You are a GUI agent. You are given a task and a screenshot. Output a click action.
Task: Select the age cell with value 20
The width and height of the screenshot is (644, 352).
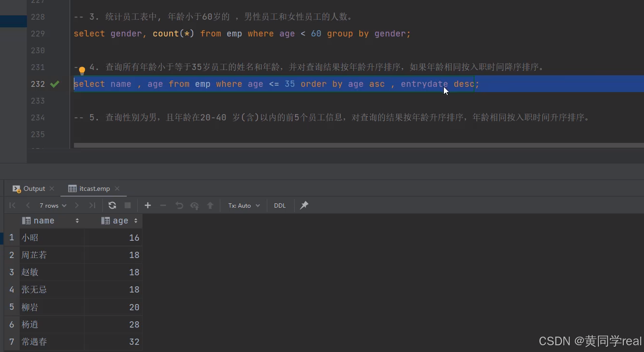click(113, 307)
